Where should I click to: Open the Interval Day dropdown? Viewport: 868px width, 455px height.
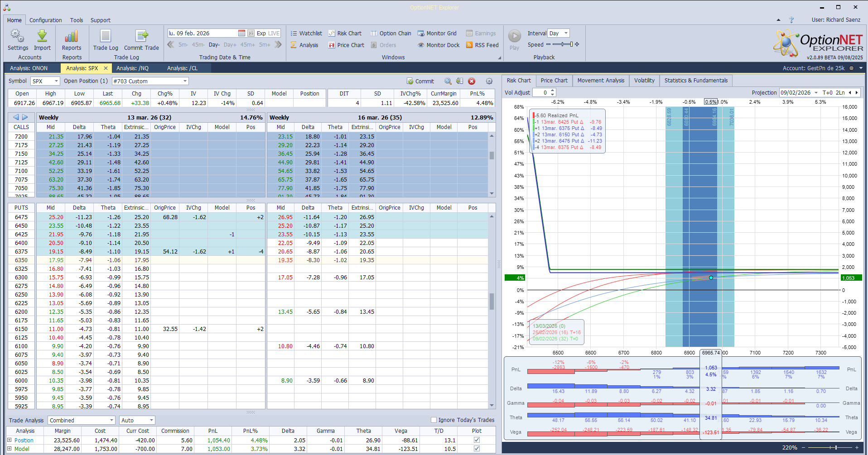tap(566, 33)
